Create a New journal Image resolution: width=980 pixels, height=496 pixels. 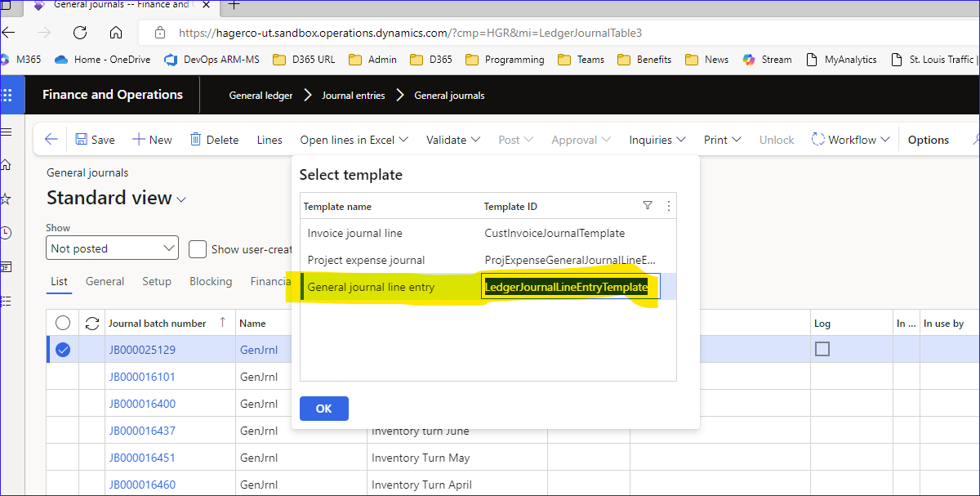(152, 140)
